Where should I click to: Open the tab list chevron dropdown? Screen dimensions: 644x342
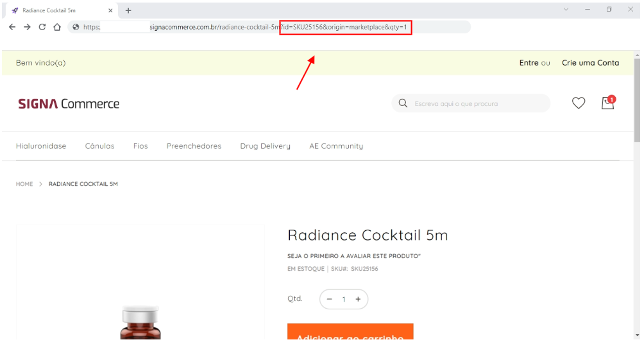point(566,10)
